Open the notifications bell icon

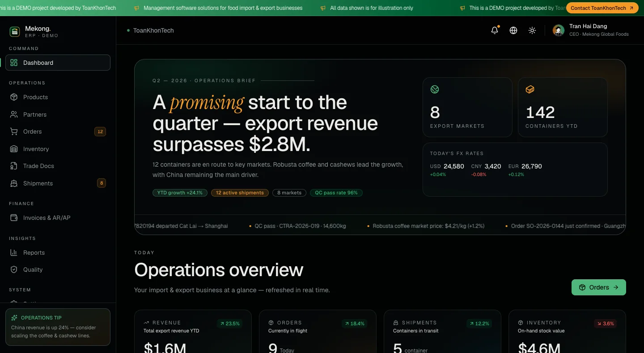click(x=495, y=30)
